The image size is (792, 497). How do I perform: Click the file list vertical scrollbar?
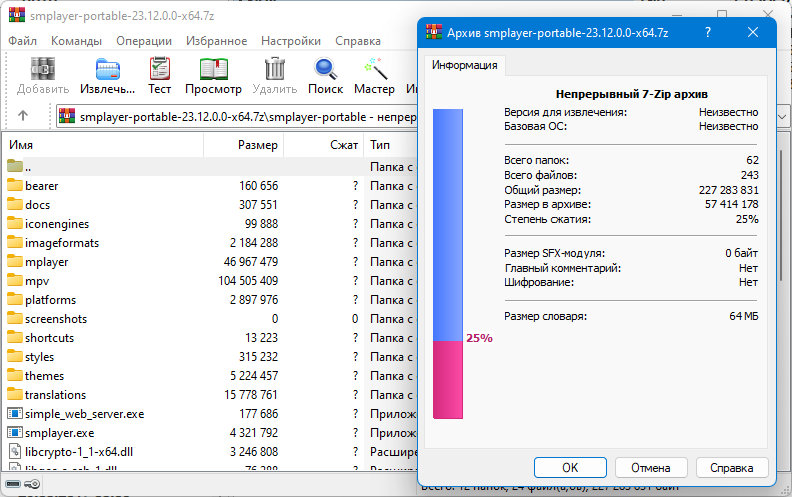(782, 217)
